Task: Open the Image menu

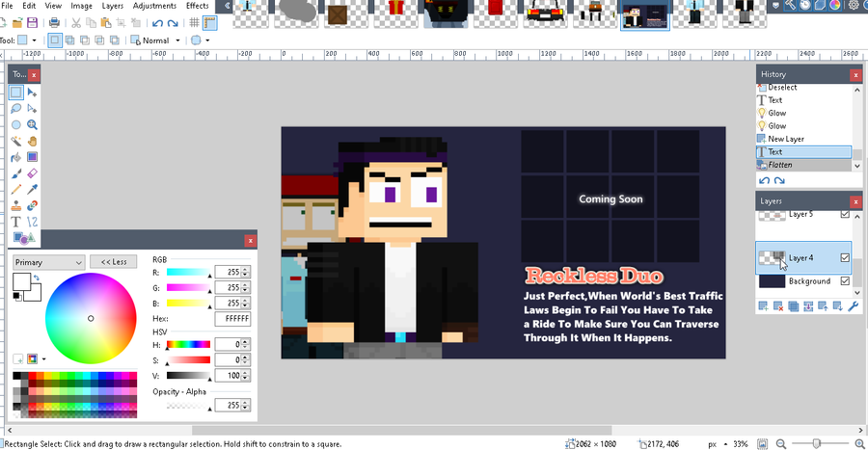Action: pyautogui.click(x=81, y=6)
